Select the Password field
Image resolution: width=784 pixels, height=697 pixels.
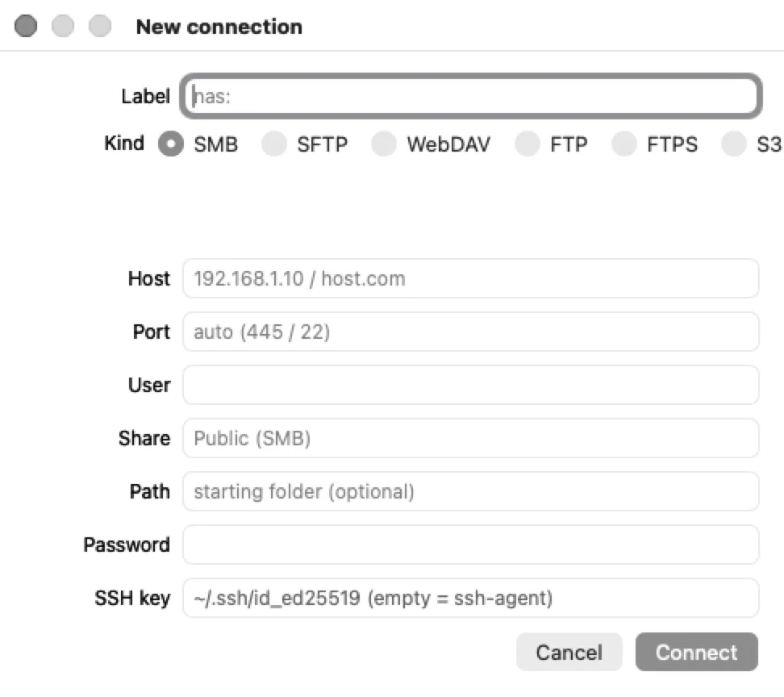tap(470, 545)
